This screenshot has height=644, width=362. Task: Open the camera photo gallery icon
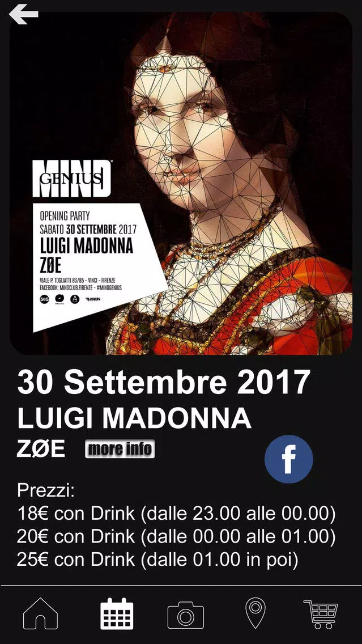[185, 615]
